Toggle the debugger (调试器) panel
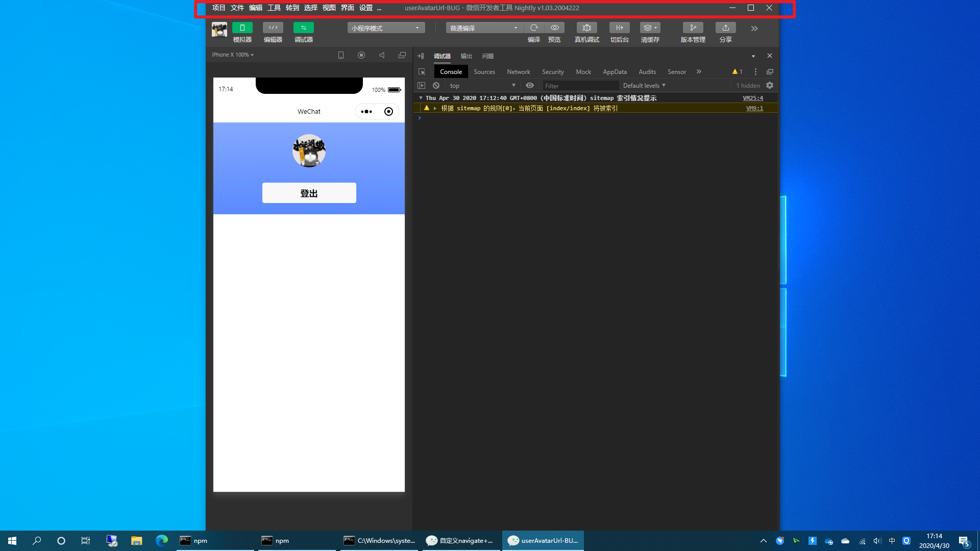Image resolution: width=980 pixels, height=551 pixels. tap(303, 28)
